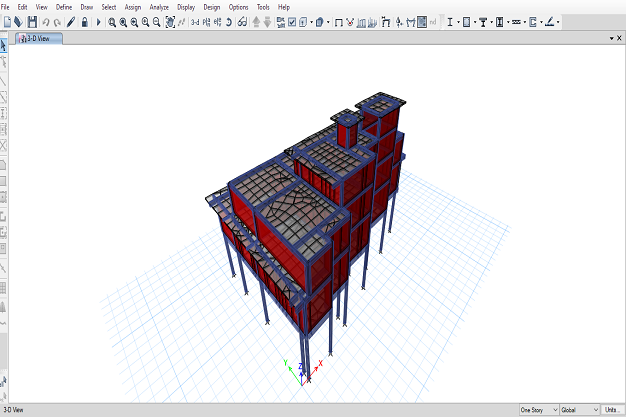Select the Reshape Object tool

(x=3, y=62)
